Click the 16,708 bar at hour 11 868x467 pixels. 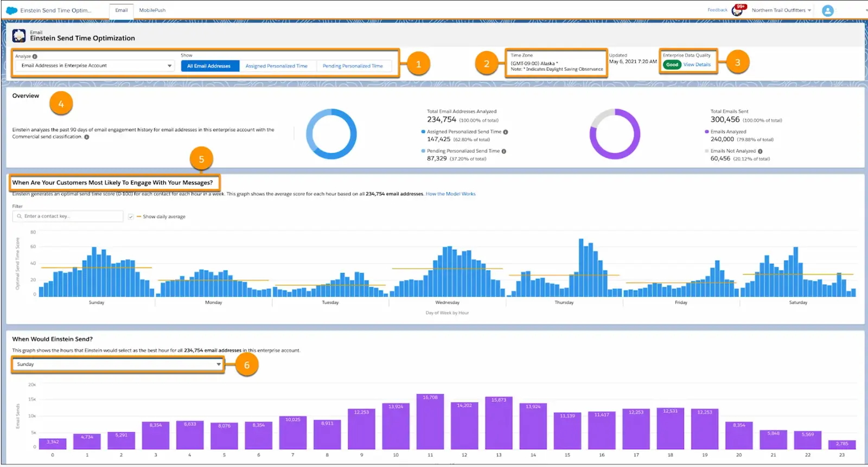click(x=430, y=422)
